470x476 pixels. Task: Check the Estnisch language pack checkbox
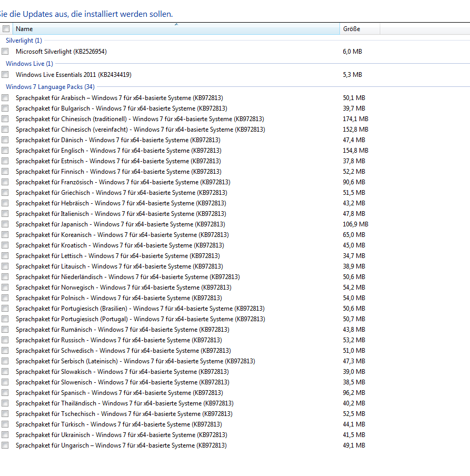point(5,161)
